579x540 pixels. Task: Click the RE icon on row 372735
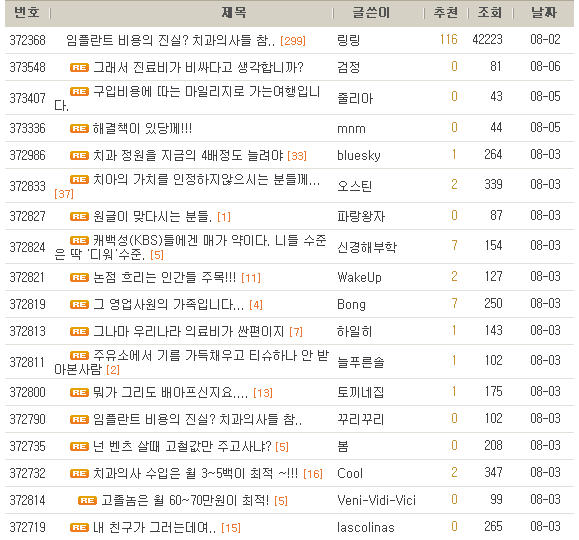tap(79, 446)
